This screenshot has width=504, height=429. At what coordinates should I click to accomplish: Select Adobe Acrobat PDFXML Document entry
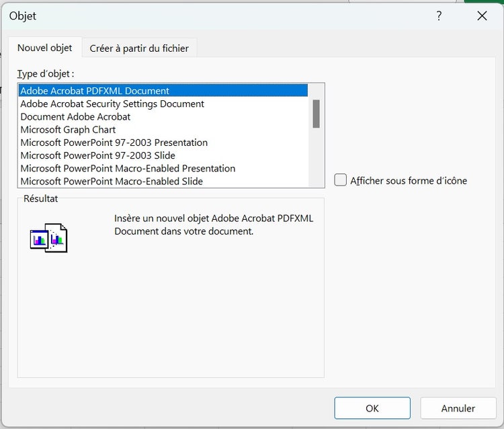pos(163,91)
